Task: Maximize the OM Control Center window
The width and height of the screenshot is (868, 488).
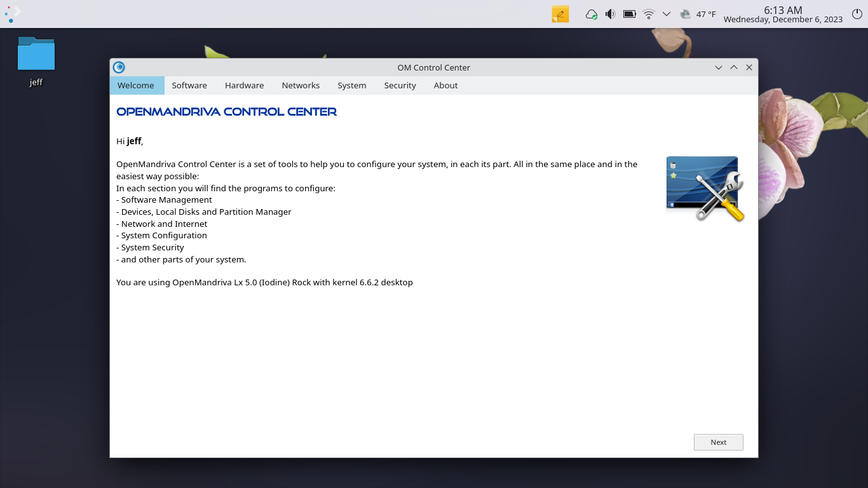Action: (734, 67)
